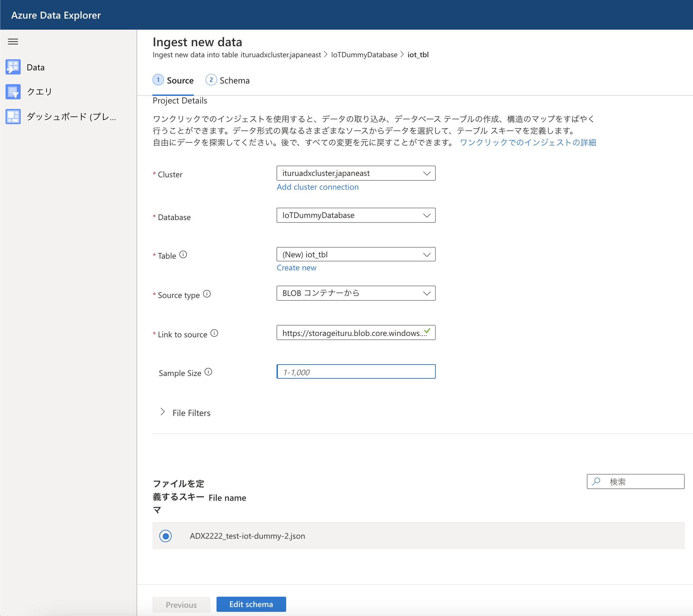
Task: Click the hamburger menu icon
Action: click(13, 42)
